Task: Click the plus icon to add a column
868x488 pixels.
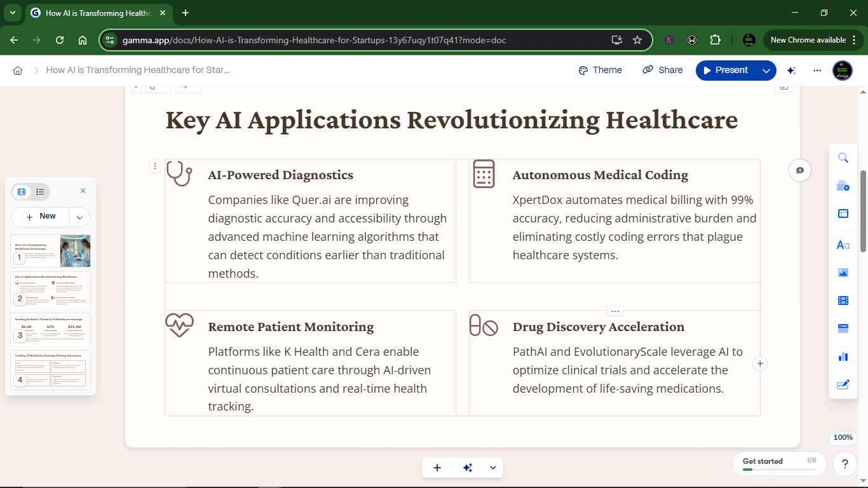Action: (760, 363)
